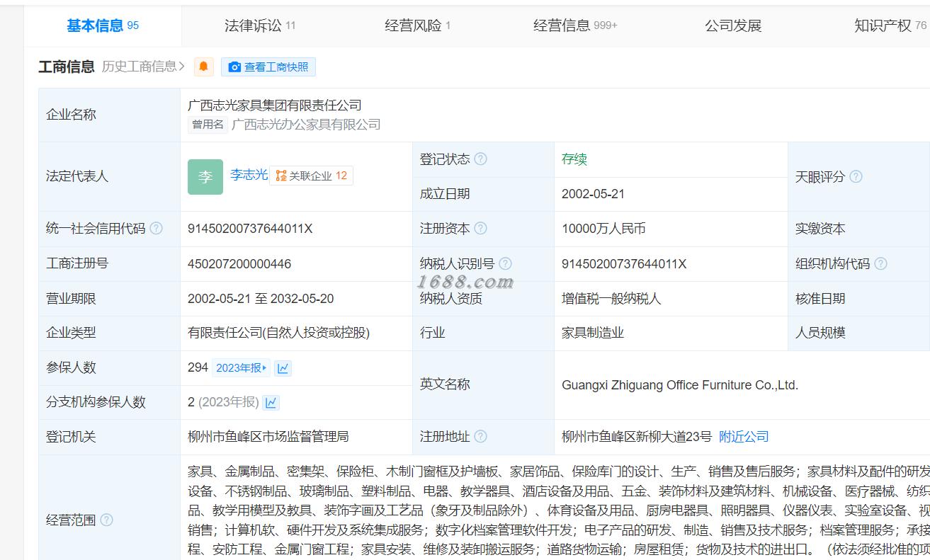Image resolution: width=930 pixels, height=560 pixels.
Task: Click the help icon beside 注册资本
Action: coord(480,228)
